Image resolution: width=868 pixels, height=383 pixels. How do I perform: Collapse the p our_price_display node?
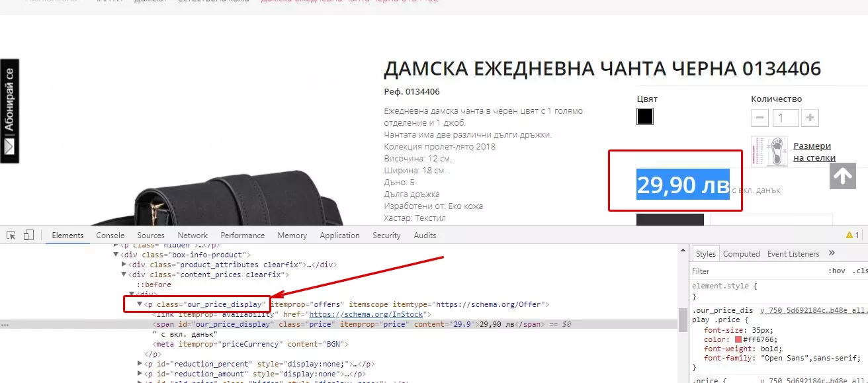coord(140,304)
